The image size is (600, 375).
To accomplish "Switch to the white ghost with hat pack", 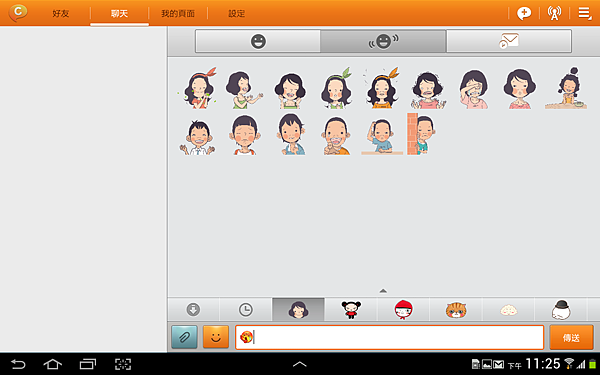I will [x=561, y=309].
